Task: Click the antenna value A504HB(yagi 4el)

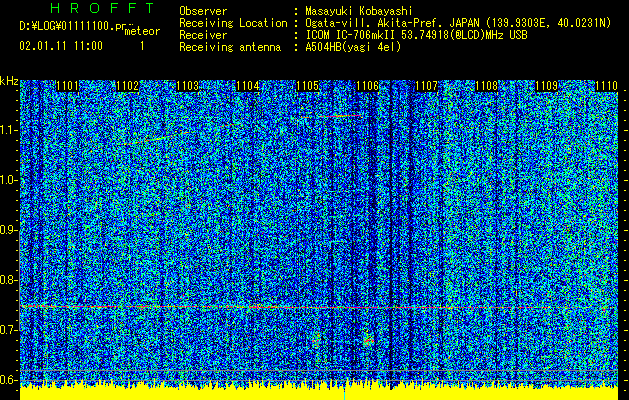Action: (x=353, y=47)
